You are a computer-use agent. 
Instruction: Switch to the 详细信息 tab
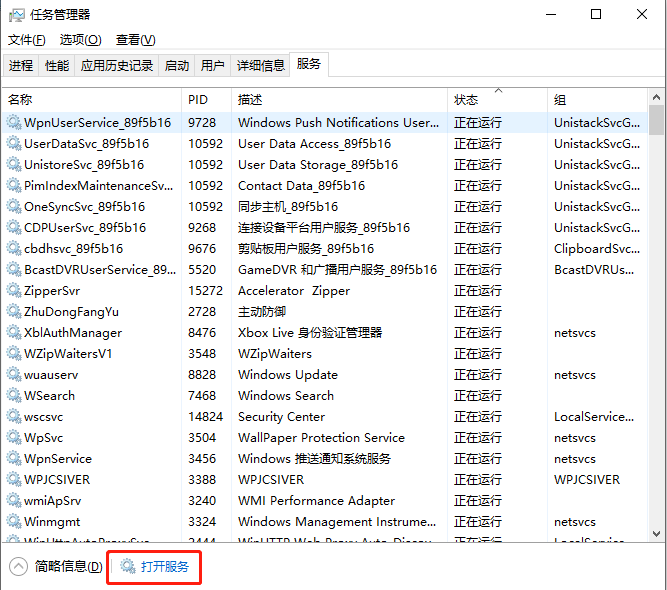click(260, 66)
